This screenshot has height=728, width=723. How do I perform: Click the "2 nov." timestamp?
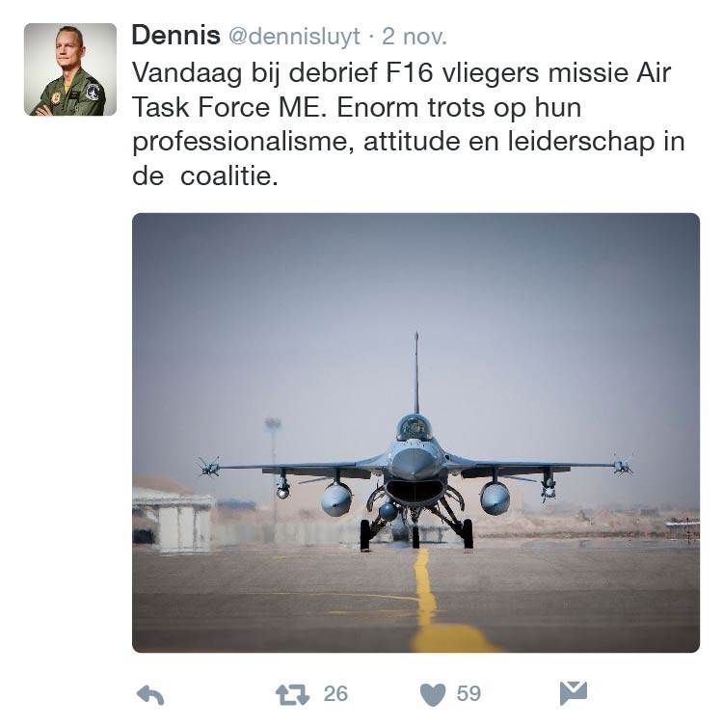(x=415, y=37)
